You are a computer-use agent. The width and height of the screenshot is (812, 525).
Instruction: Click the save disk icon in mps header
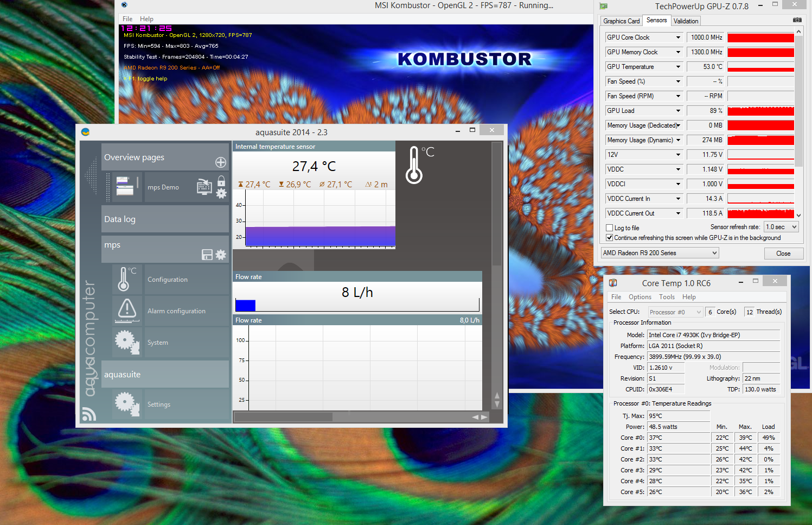click(x=207, y=255)
